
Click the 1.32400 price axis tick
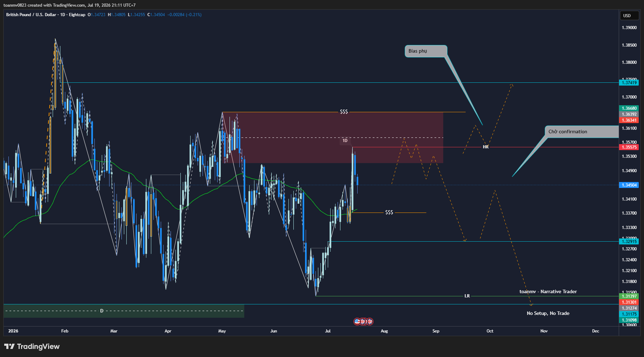click(x=629, y=260)
